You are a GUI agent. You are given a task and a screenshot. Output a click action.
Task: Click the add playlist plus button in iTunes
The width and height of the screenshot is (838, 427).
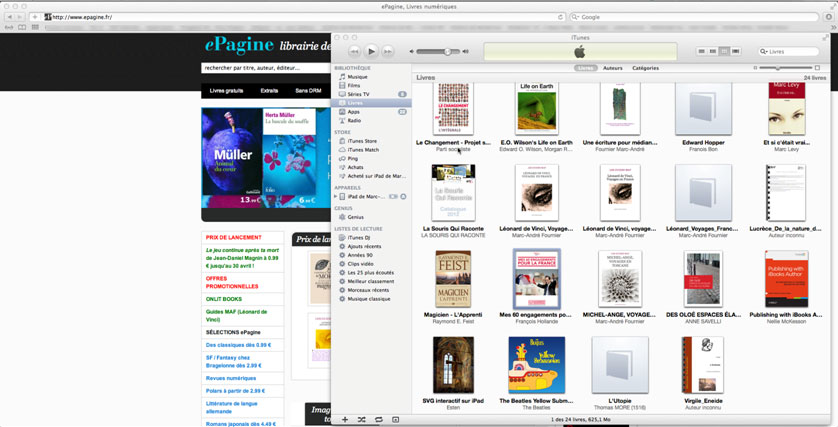345,420
